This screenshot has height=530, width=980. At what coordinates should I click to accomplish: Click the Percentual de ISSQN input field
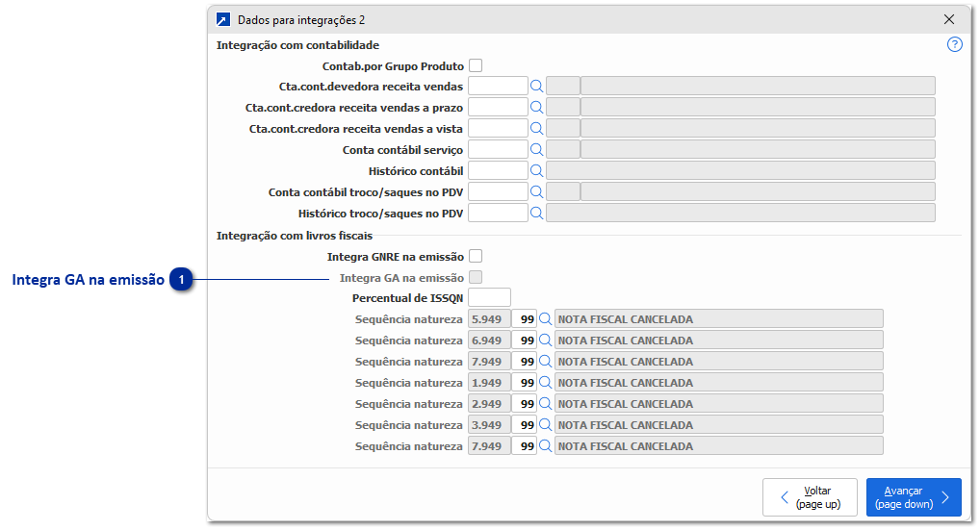coord(489,298)
